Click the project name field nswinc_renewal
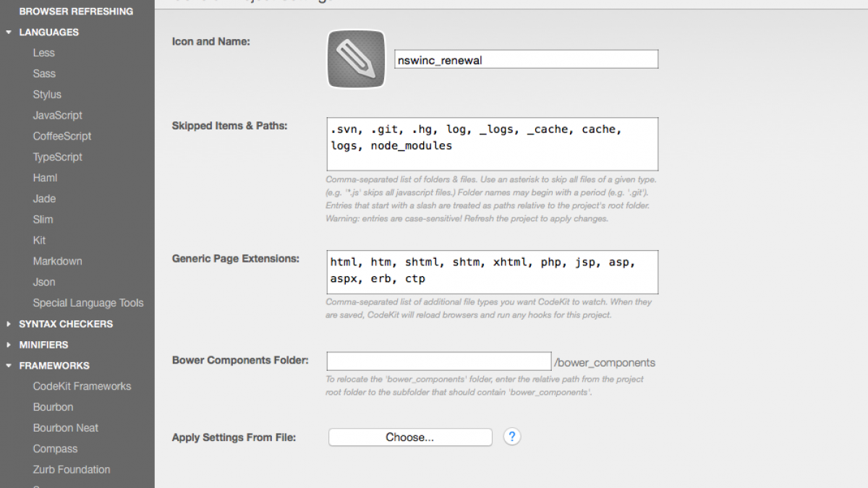This screenshot has width=868, height=488. (x=527, y=59)
